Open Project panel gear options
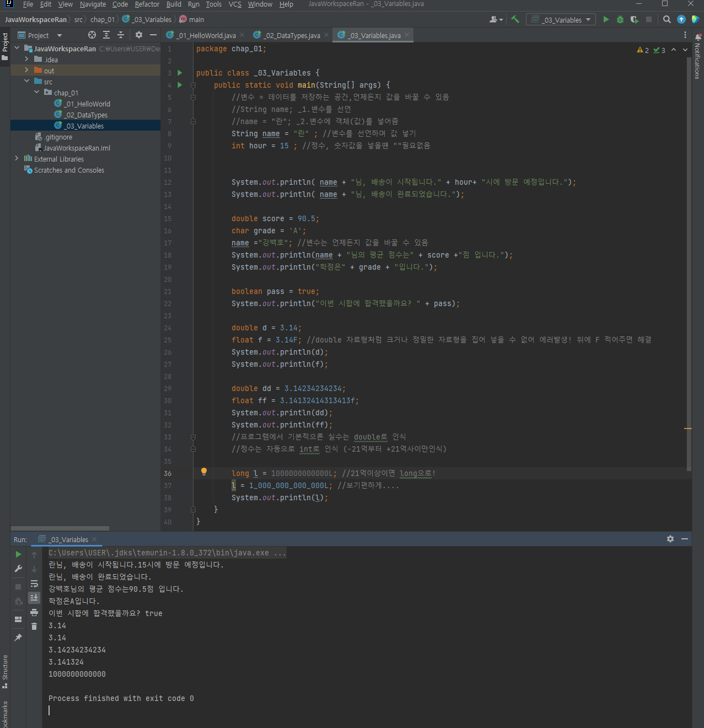704x728 pixels. coord(138,35)
